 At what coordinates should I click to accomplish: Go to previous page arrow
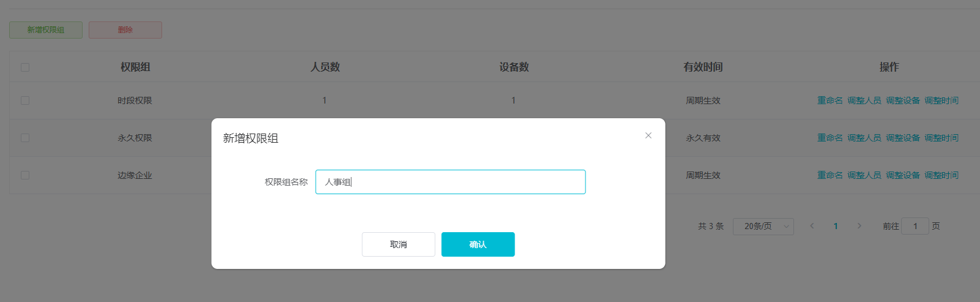[812, 226]
